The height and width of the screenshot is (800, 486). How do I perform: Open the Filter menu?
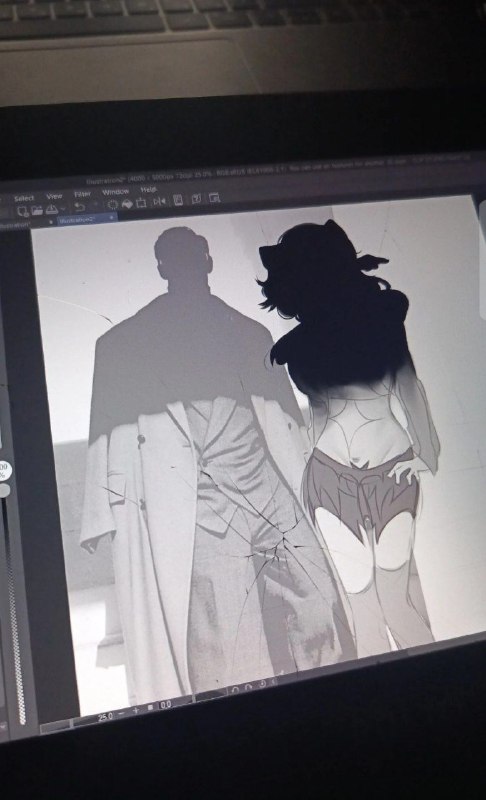[82, 194]
